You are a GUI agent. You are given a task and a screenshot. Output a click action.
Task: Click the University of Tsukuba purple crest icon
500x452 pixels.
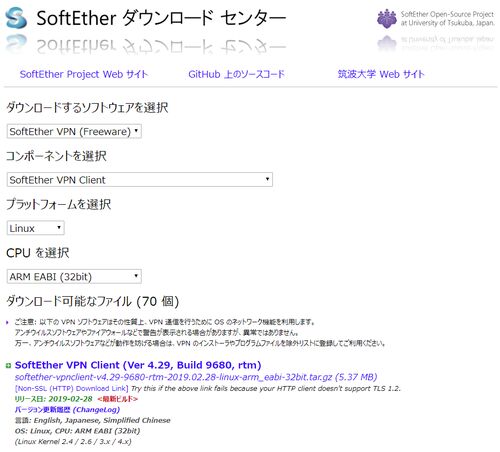[x=387, y=18]
